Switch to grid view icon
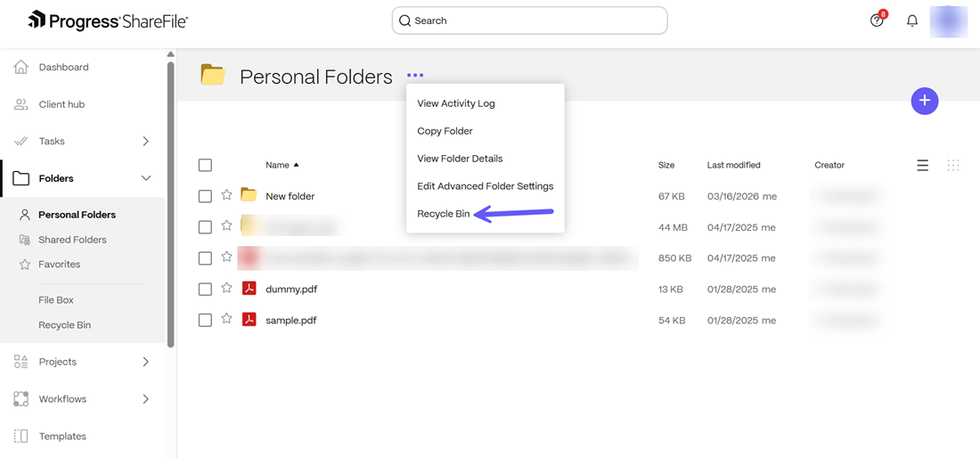The image size is (980, 458). click(x=953, y=165)
